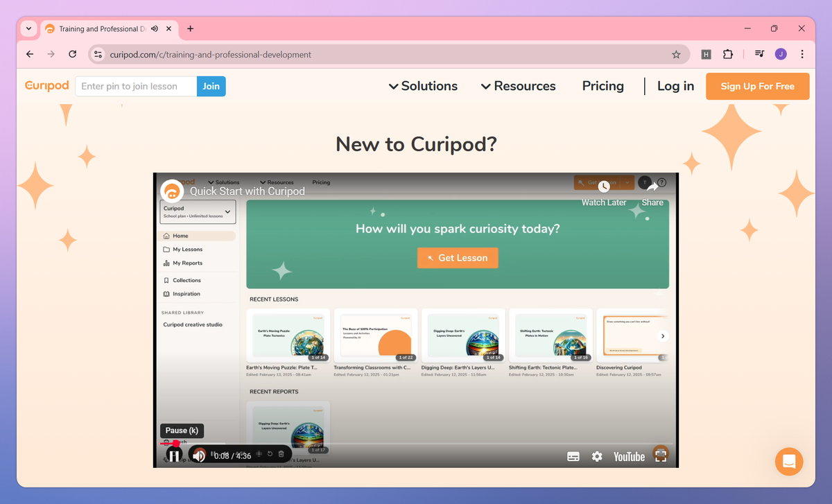Open the "Quick Start with Curipod" video title
Image resolution: width=832 pixels, height=504 pixels.
[x=248, y=191]
